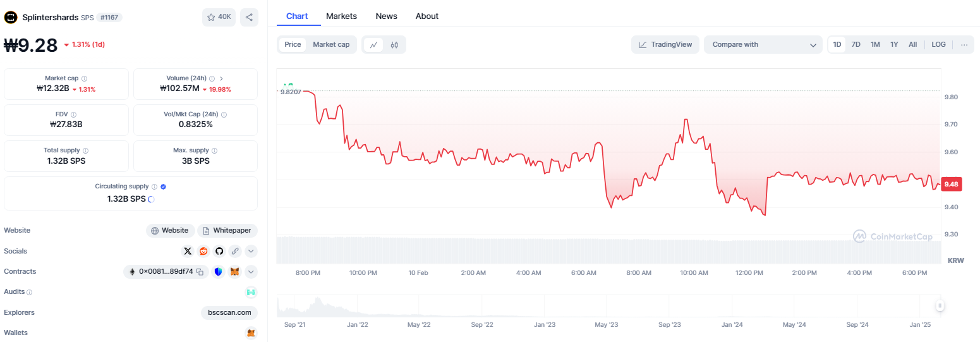Click the current price label 9.48
Image resolution: width=980 pixels, height=342 pixels.
pos(951,184)
